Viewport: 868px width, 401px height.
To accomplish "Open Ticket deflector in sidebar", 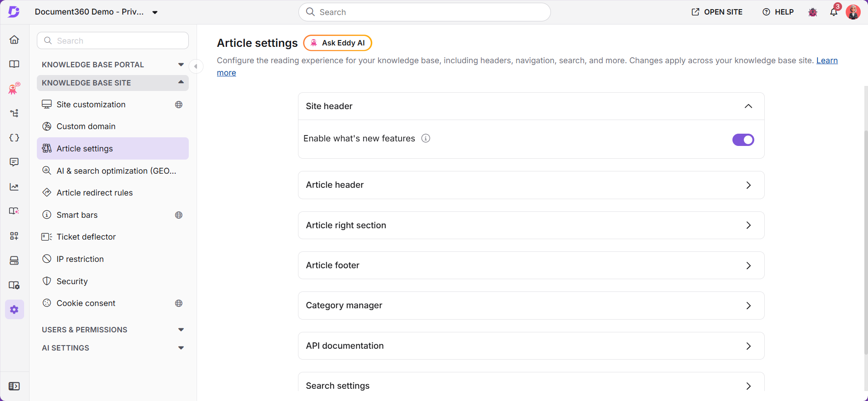I will tap(113, 237).
